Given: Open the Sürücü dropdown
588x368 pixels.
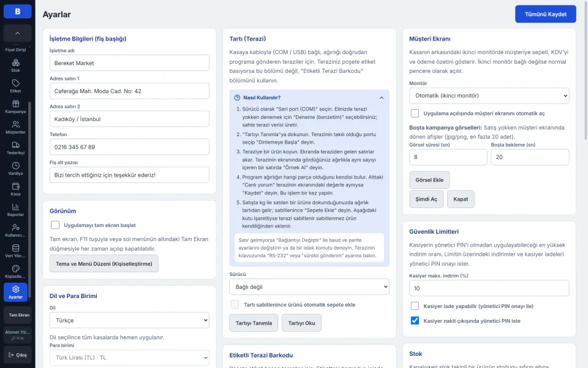Looking at the screenshot, I should pyautogui.click(x=309, y=287).
